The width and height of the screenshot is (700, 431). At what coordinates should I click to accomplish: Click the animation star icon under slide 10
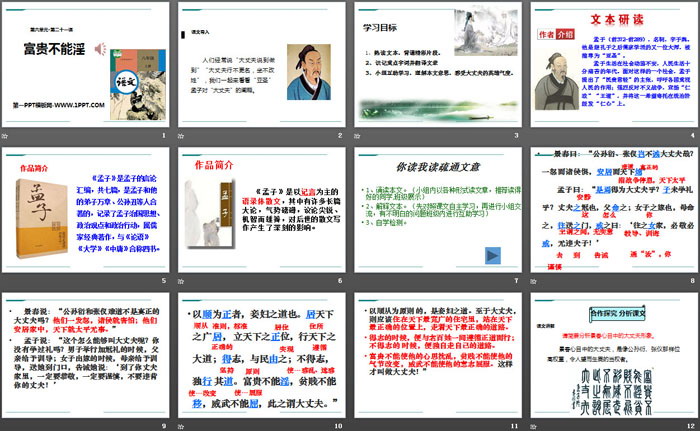click(181, 427)
